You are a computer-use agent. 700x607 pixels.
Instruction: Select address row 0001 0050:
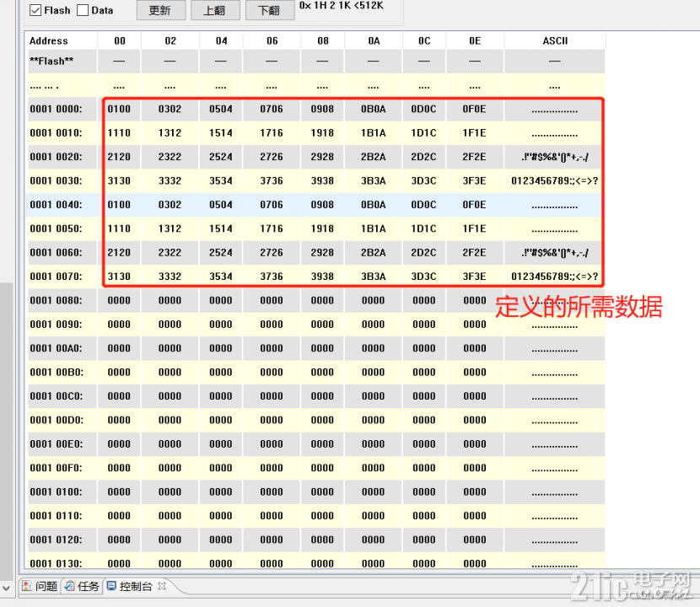click(x=56, y=228)
